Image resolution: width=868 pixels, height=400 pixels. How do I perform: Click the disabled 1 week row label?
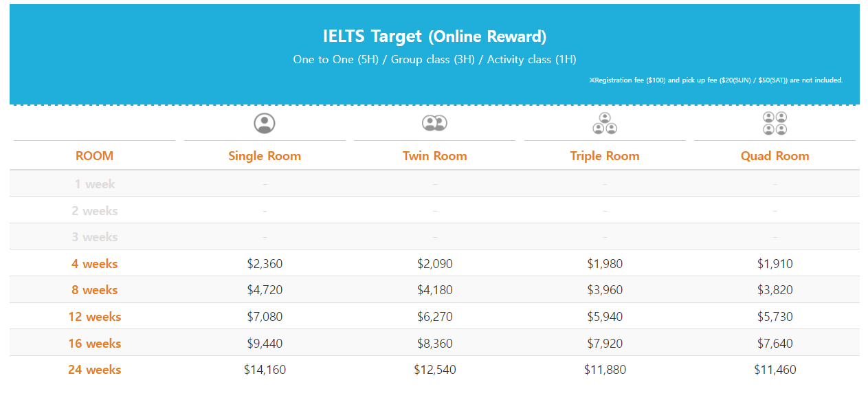[94, 184]
